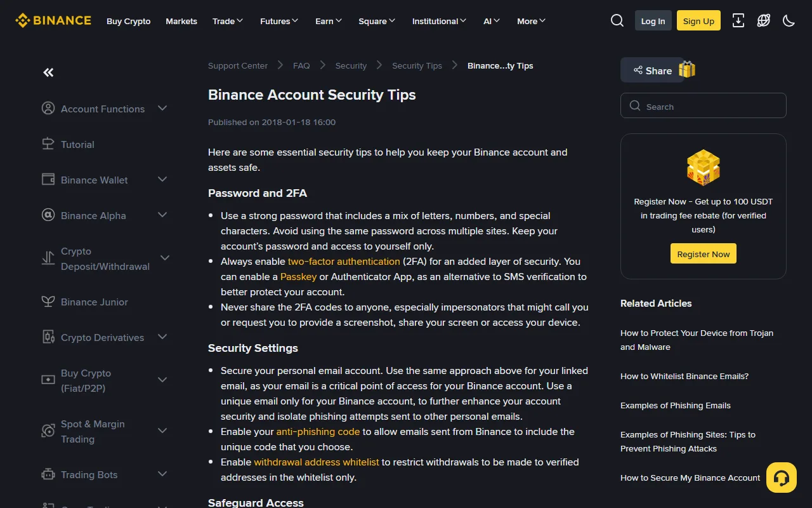The width and height of the screenshot is (812, 508).
Task: Open 'Examples of Phishing Sites' article
Action: 688,441
